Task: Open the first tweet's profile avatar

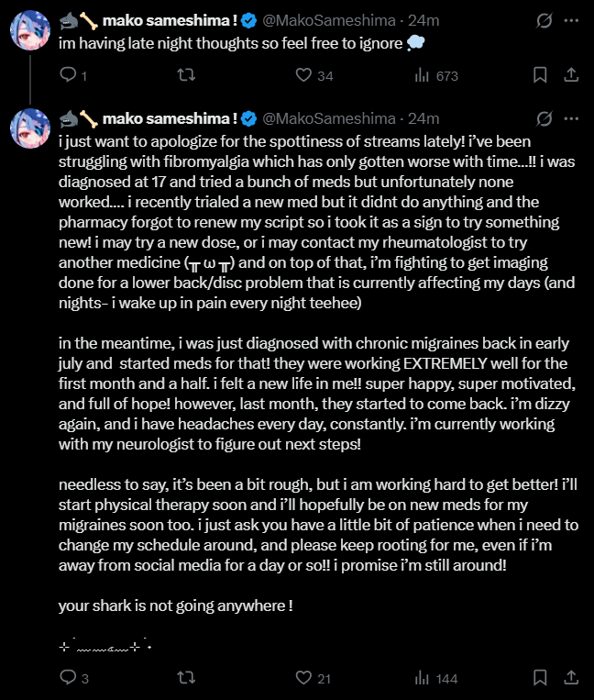Action: [x=30, y=30]
